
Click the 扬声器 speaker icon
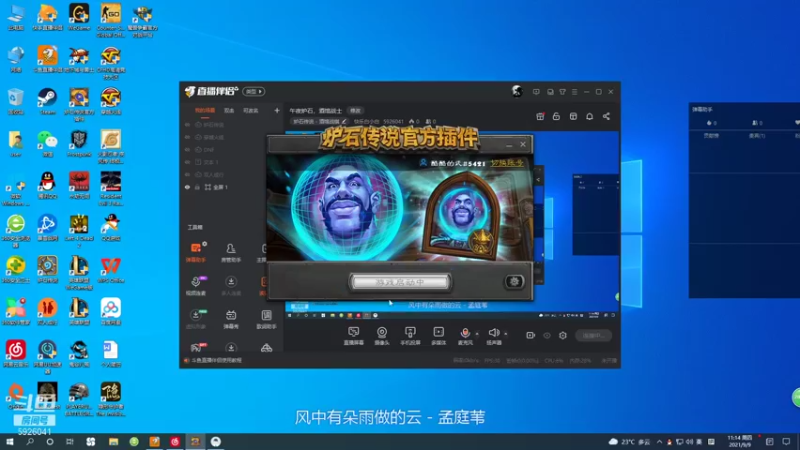pos(493,333)
